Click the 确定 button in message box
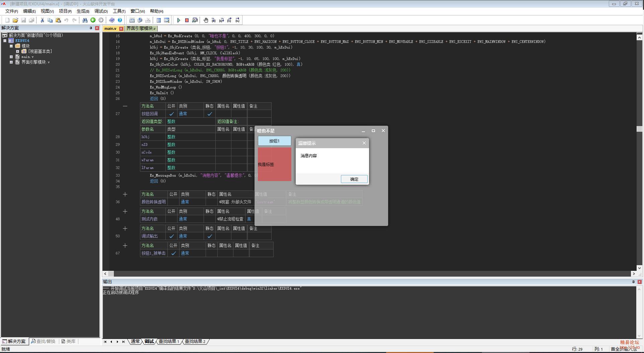The width and height of the screenshot is (644, 353). point(354,179)
